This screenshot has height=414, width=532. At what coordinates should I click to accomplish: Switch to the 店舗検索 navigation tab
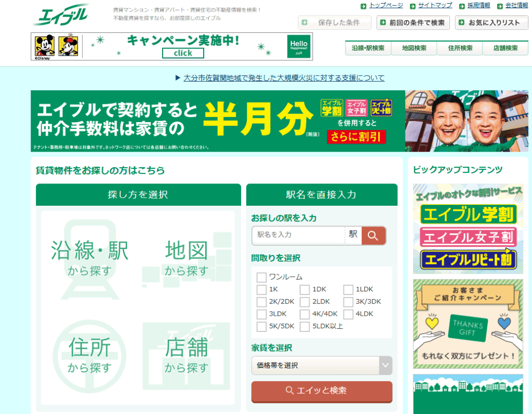[505, 48]
